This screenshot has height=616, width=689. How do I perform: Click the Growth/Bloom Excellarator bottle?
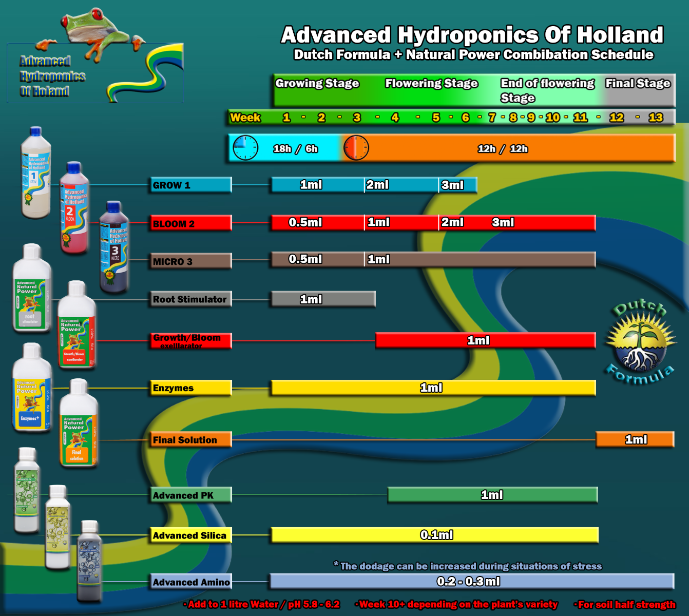pyautogui.click(x=76, y=324)
